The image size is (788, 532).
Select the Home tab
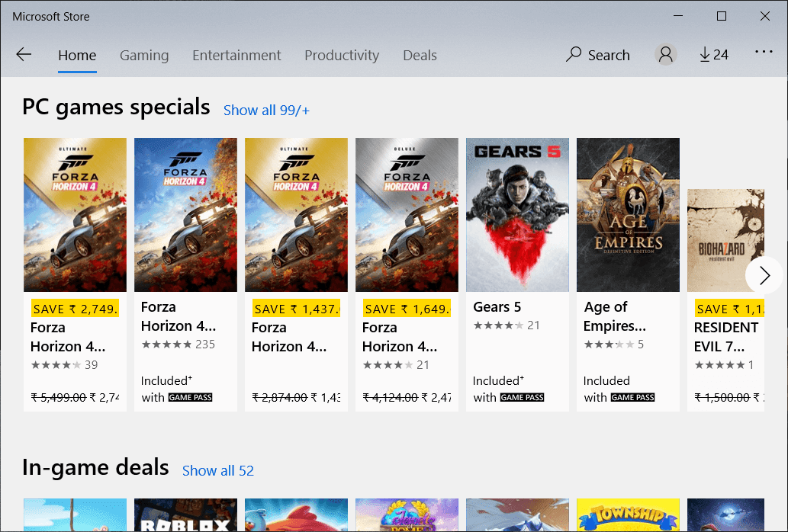(x=77, y=55)
